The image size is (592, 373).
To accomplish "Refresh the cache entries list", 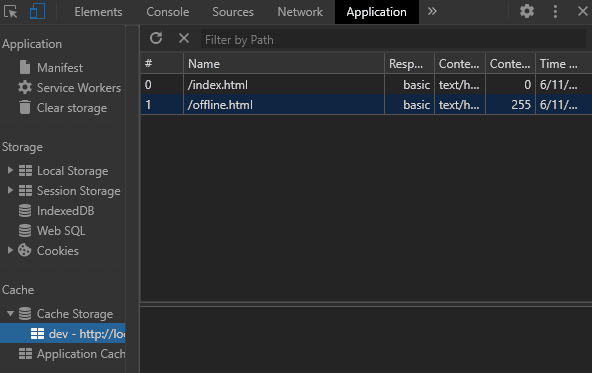I will pyautogui.click(x=156, y=38).
